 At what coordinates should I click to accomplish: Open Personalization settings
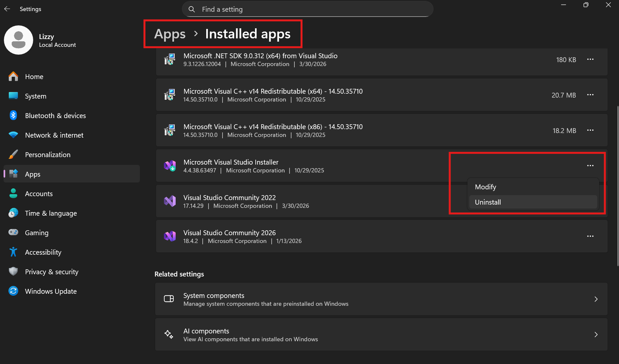coord(72,155)
